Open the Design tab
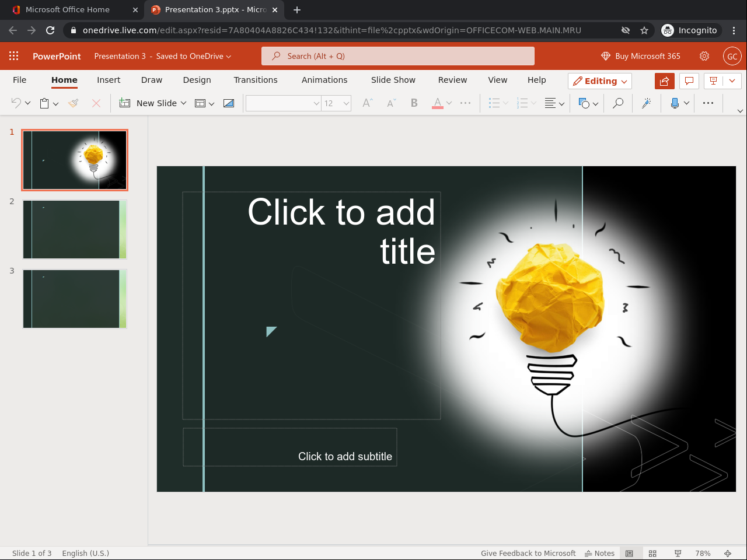Screen dimensions: 747x560 click(x=197, y=80)
